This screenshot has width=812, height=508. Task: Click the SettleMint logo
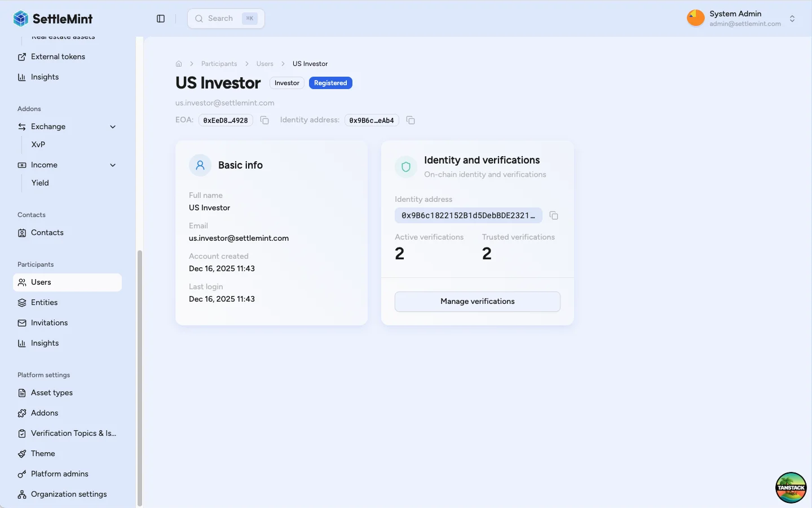point(53,19)
